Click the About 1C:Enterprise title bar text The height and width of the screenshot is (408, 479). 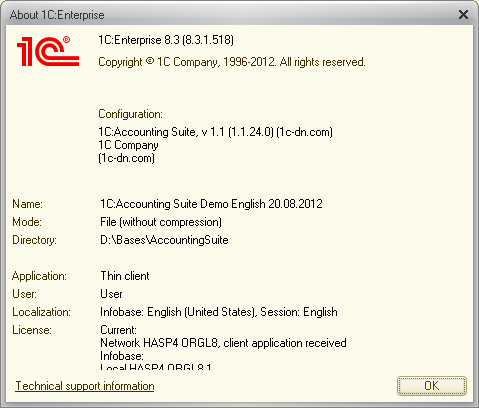[57, 15]
